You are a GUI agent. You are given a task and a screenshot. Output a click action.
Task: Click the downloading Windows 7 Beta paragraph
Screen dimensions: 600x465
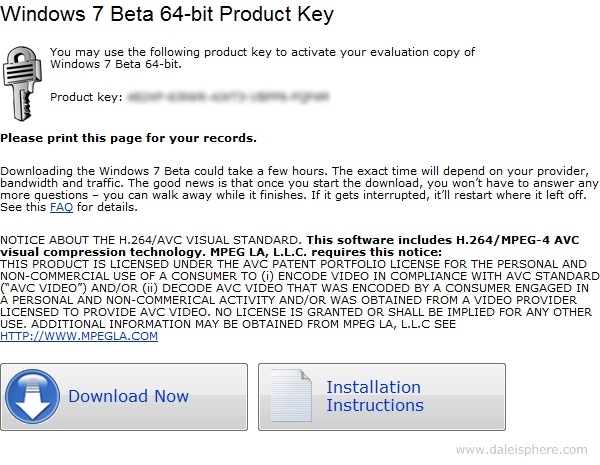coord(299,189)
